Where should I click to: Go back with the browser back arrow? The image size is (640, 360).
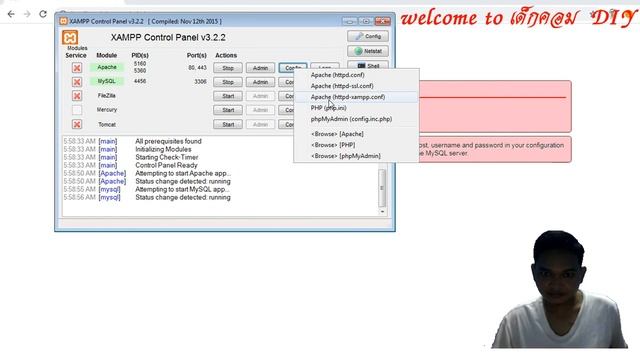pyautogui.click(x=11, y=14)
